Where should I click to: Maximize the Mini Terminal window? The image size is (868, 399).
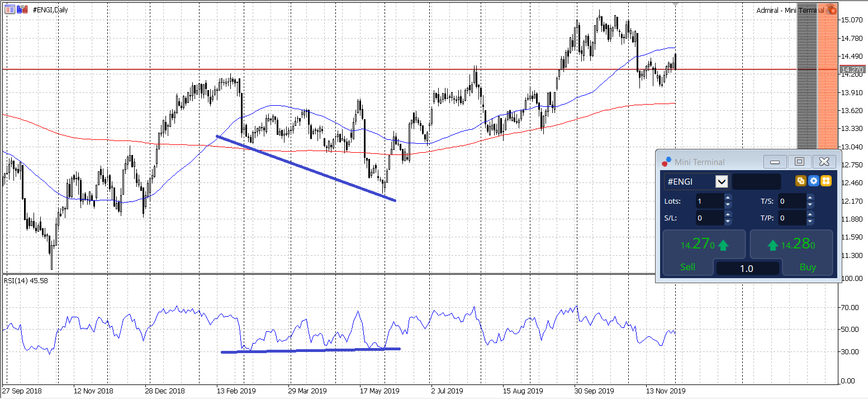pos(799,162)
